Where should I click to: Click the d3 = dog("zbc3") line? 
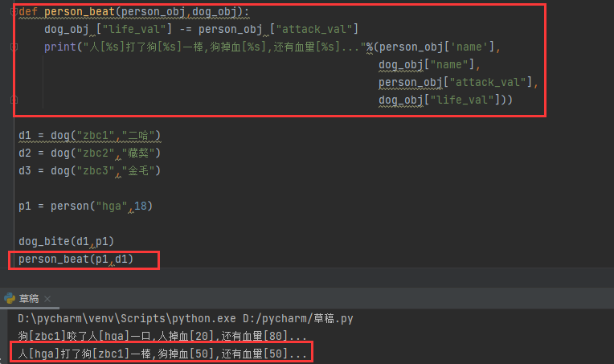(x=89, y=170)
